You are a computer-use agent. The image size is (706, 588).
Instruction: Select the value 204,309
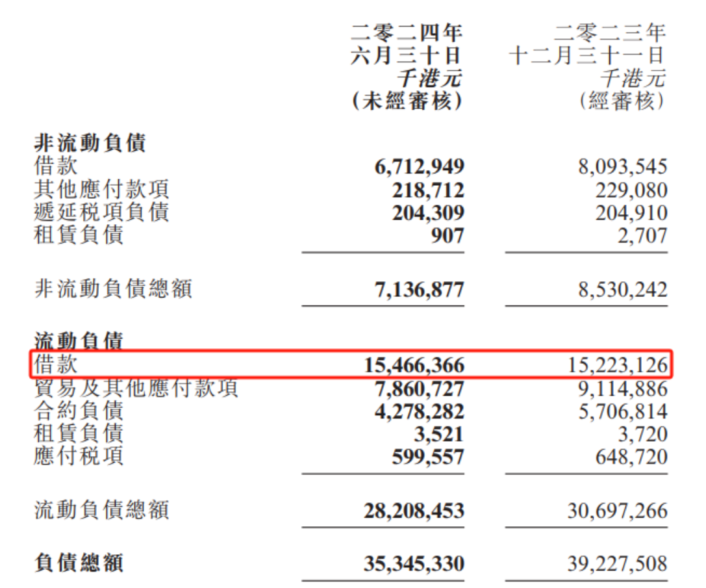click(428, 212)
